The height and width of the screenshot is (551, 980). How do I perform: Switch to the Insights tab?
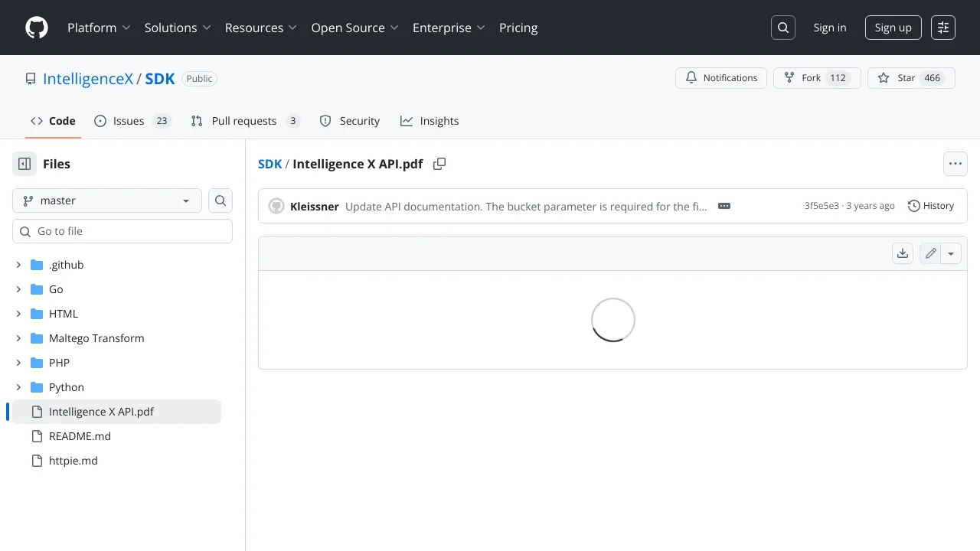click(x=430, y=121)
